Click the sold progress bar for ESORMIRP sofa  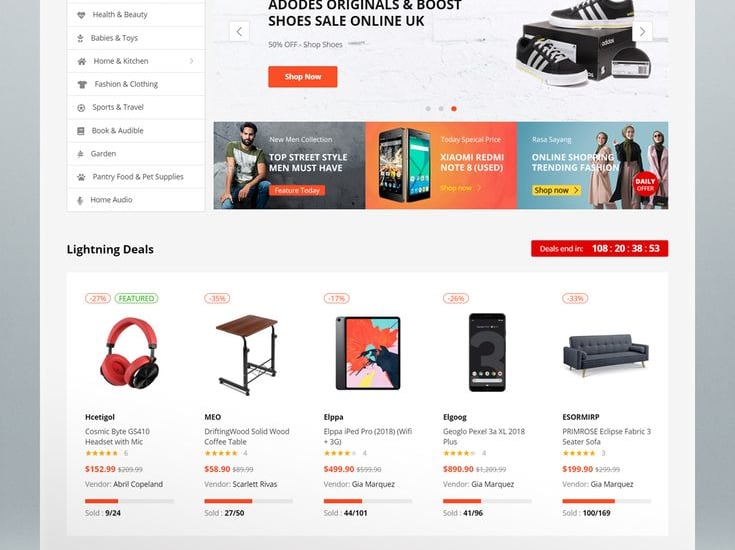click(607, 501)
